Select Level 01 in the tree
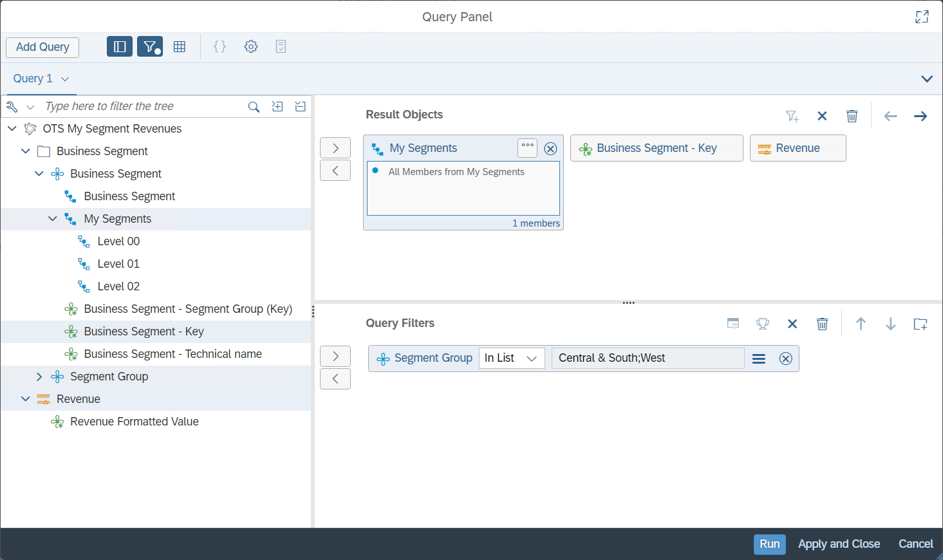Screen dimensions: 943x560 [x=118, y=264]
